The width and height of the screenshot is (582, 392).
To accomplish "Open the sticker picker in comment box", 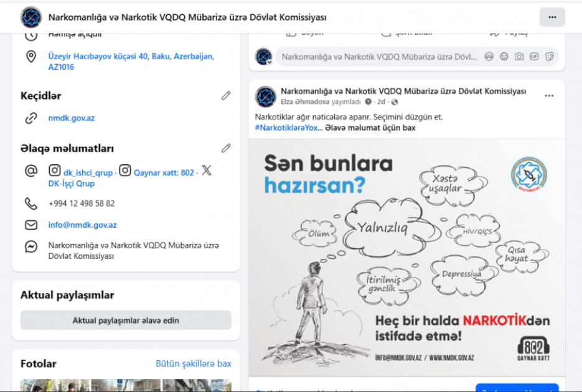I will point(549,57).
